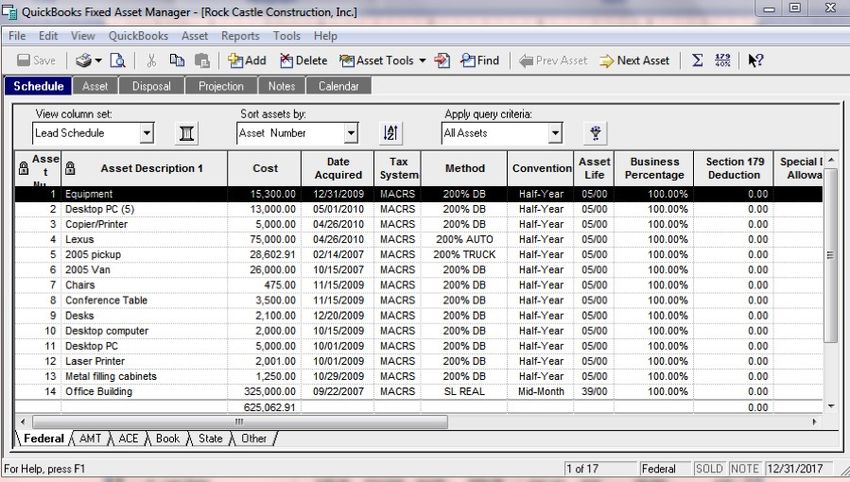Click the horizontal scrollbar thumb

click(240, 421)
